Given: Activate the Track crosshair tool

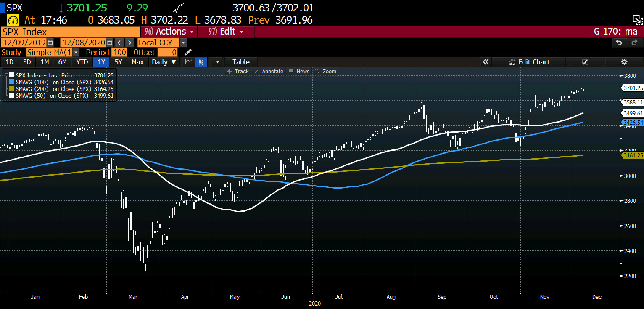Looking at the screenshot, I should coord(238,72).
